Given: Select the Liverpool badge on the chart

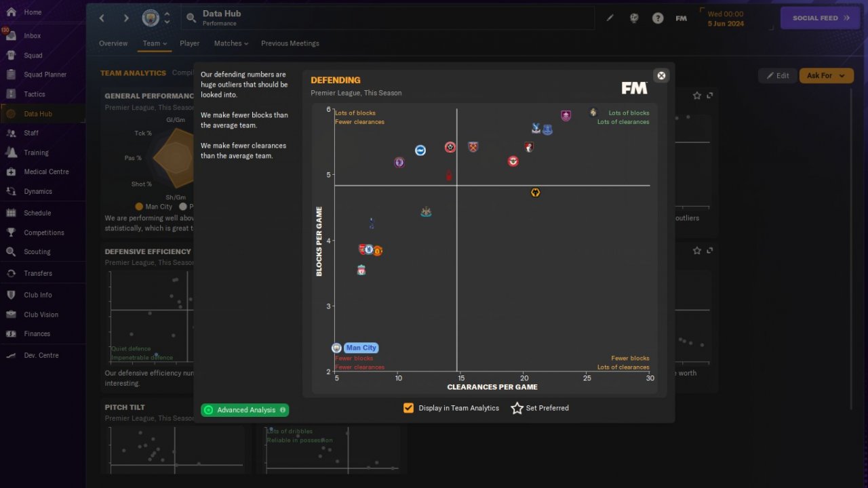Looking at the screenshot, I should coord(361,270).
